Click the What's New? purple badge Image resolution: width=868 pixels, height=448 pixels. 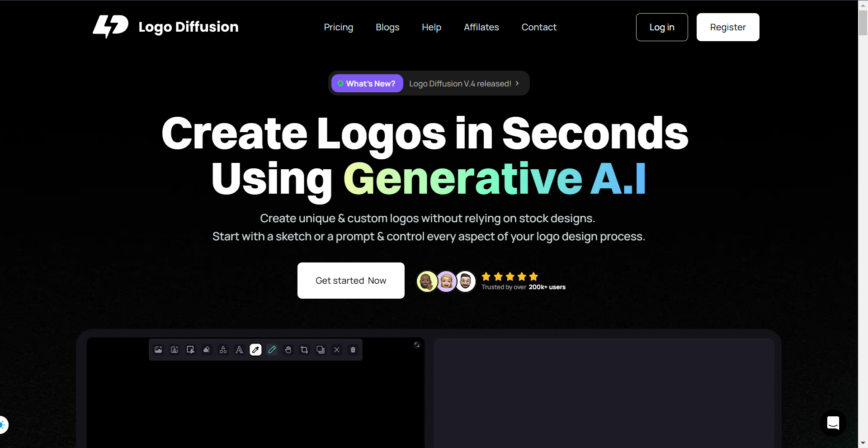pos(367,83)
